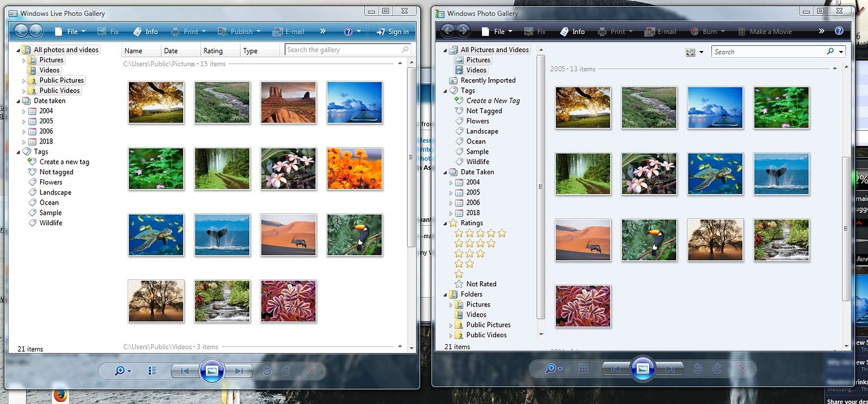Delete the selected photo using the red X

pos(311,371)
